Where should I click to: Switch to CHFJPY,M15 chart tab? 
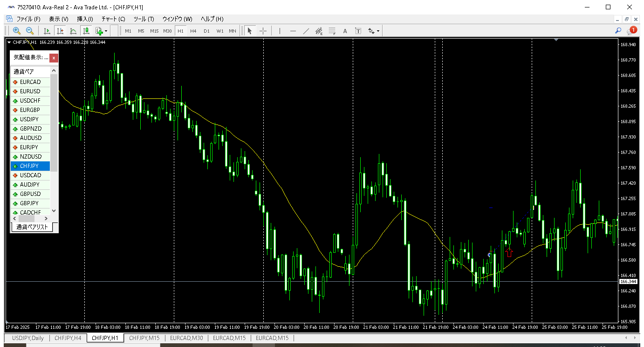(144, 338)
